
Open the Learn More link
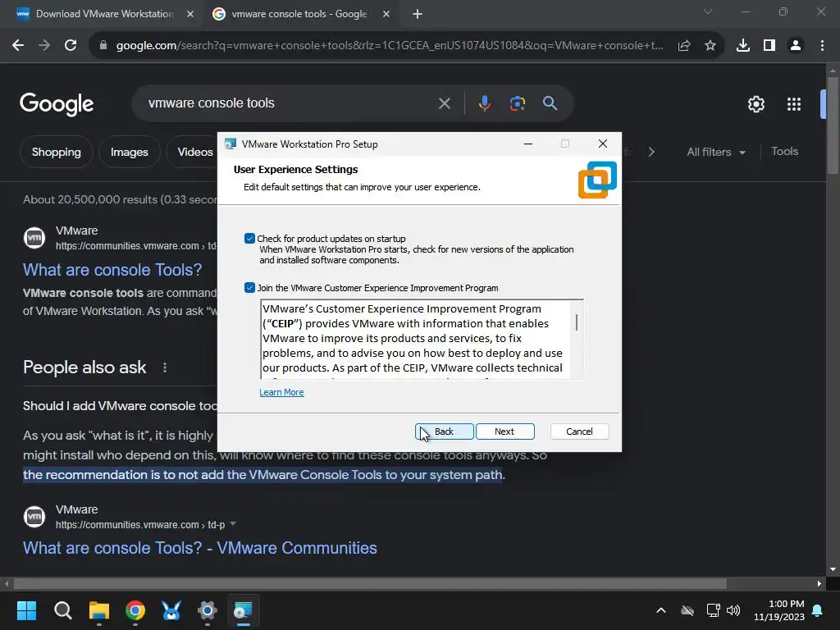pos(281,392)
